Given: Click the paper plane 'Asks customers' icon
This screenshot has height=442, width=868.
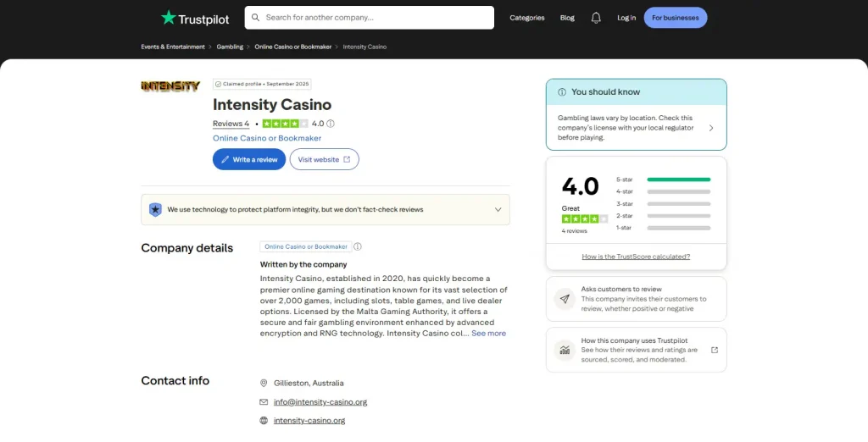Looking at the screenshot, I should pyautogui.click(x=565, y=299).
